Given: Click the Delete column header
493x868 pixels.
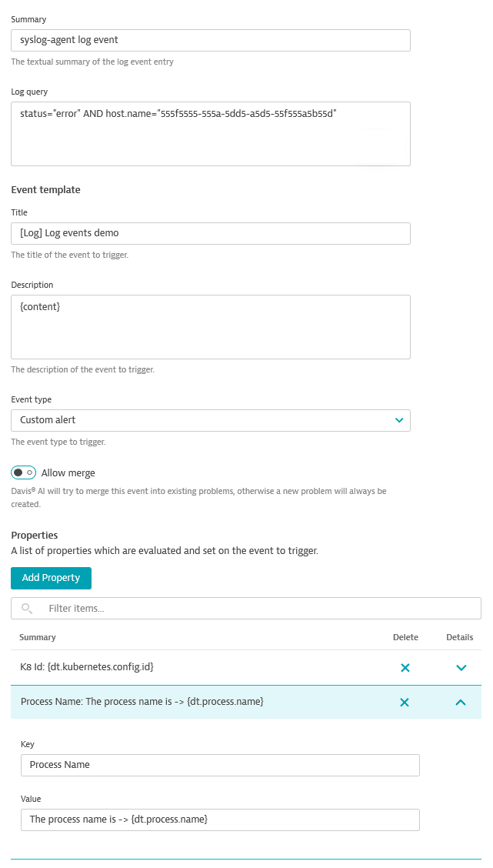Looking at the screenshot, I should pos(405,637).
